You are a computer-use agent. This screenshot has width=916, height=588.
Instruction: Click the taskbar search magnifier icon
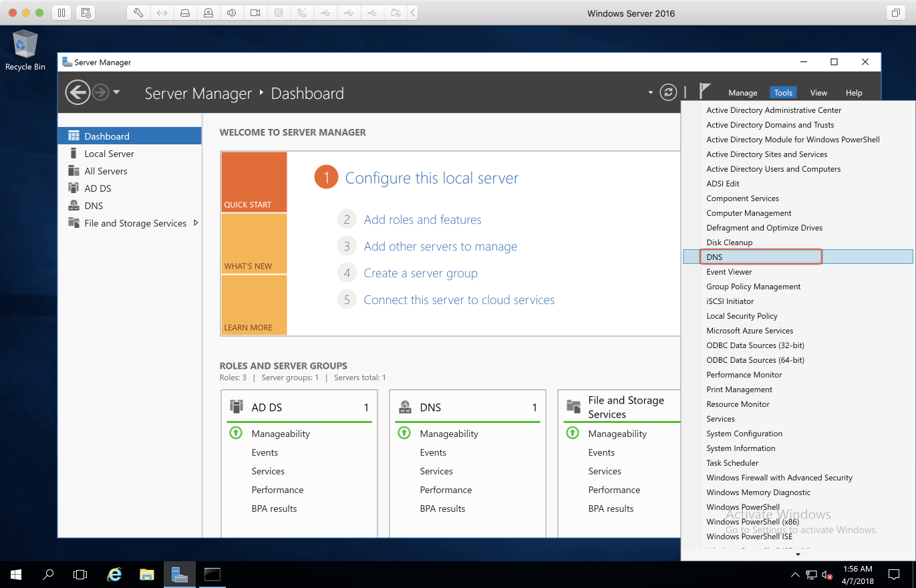tap(48, 574)
